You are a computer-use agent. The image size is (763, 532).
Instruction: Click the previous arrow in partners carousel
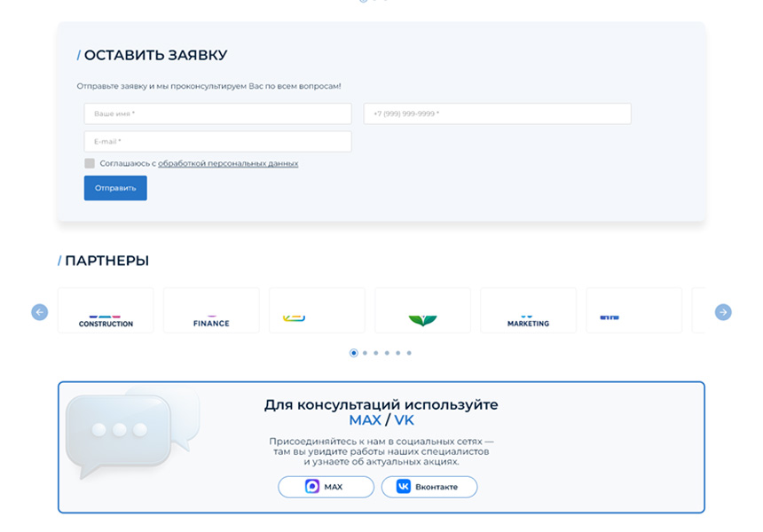pyautogui.click(x=39, y=312)
